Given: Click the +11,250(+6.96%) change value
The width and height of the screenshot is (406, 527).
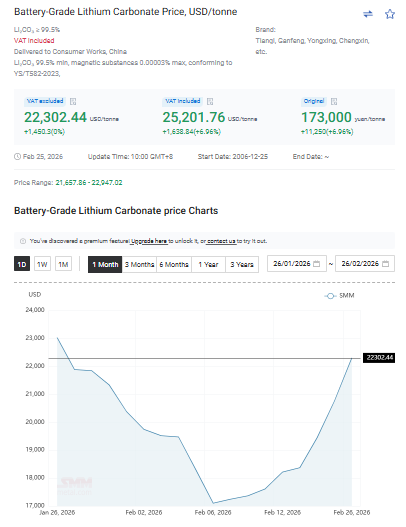Looking at the screenshot, I should [327, 132].
